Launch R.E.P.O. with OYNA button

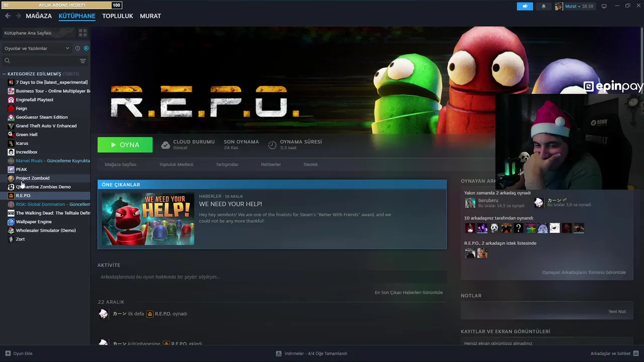click(x=125, y=145)
